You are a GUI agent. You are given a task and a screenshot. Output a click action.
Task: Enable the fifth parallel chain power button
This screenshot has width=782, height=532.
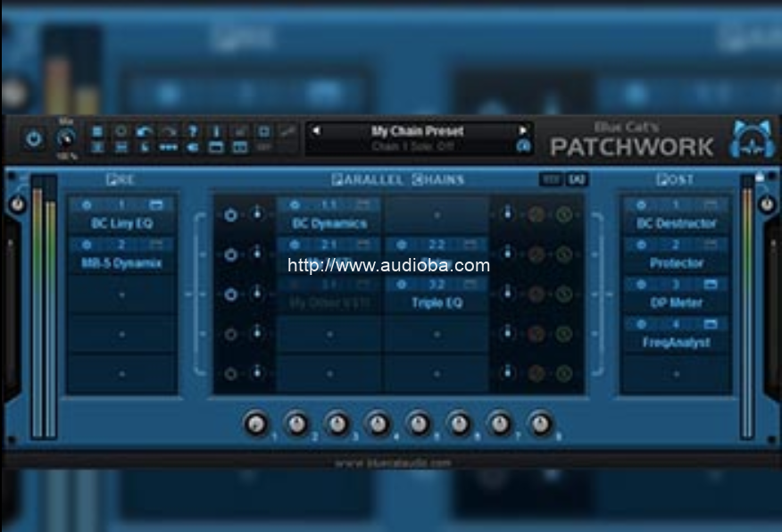(230, 373)
